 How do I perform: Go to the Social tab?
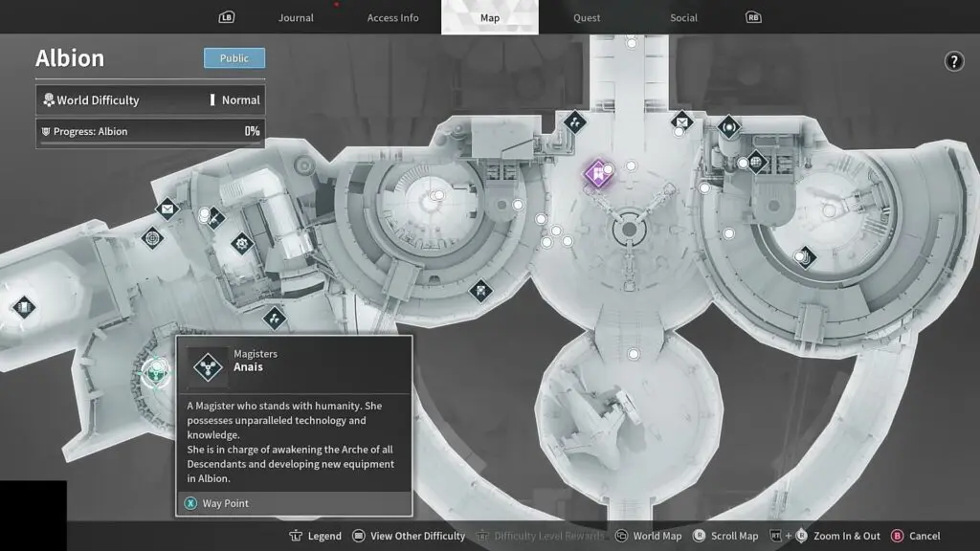click(683, 18)
